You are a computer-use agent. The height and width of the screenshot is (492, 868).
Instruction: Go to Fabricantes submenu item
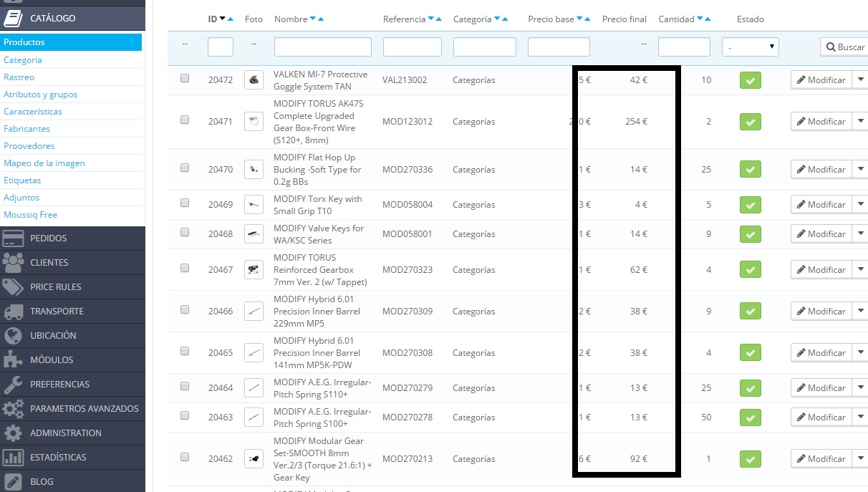pos(27,129)
